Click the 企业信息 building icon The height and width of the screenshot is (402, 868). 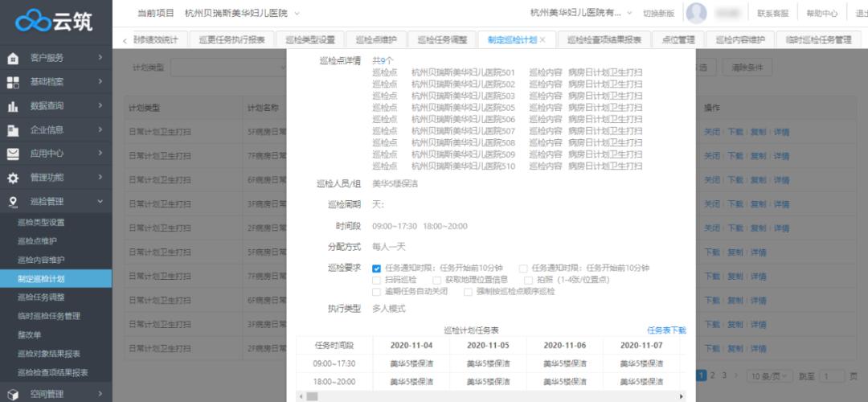click(x=13, y=130)
